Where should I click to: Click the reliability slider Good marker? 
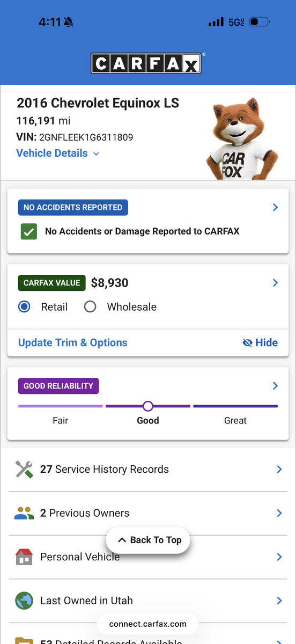pyautogui.click(x=148, y=406)
